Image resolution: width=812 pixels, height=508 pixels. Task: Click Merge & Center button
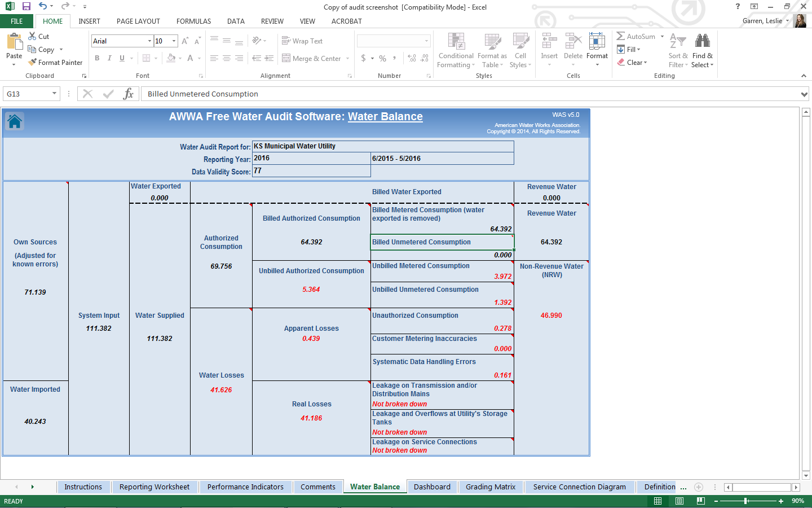point(311,58)
